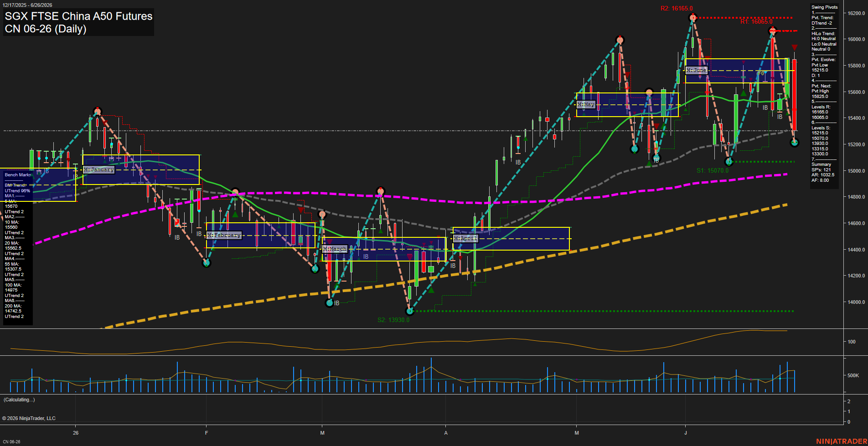Viewport: 868px width, 446px height.
Task: Click the 14600.0 price axis label
Action: pyautogui.click(x=856, y=223)
